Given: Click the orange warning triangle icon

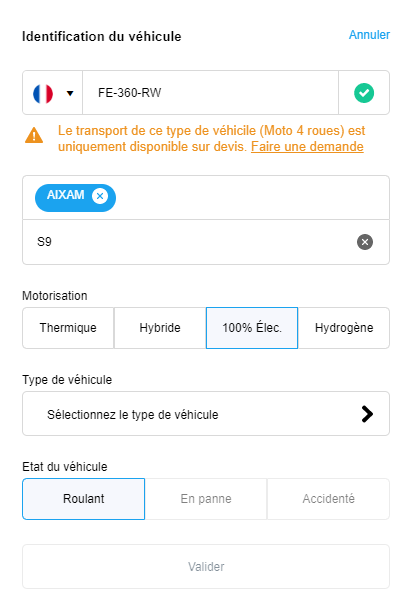Looking at the screenshot, I should (34, 135).
